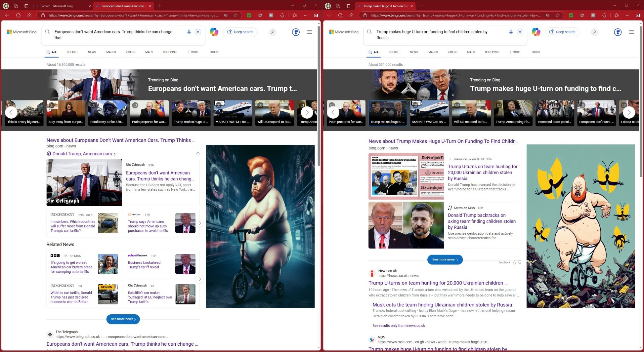
Task: Expand the MORE menu in left Bing window
Action: point(193,52)
